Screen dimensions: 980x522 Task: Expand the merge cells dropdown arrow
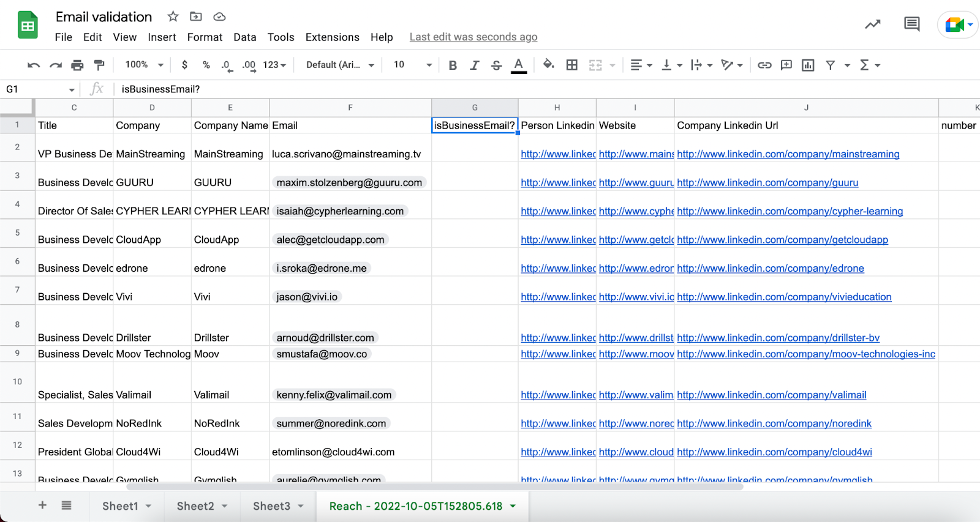pyautogui.click(x=612, y=65)
